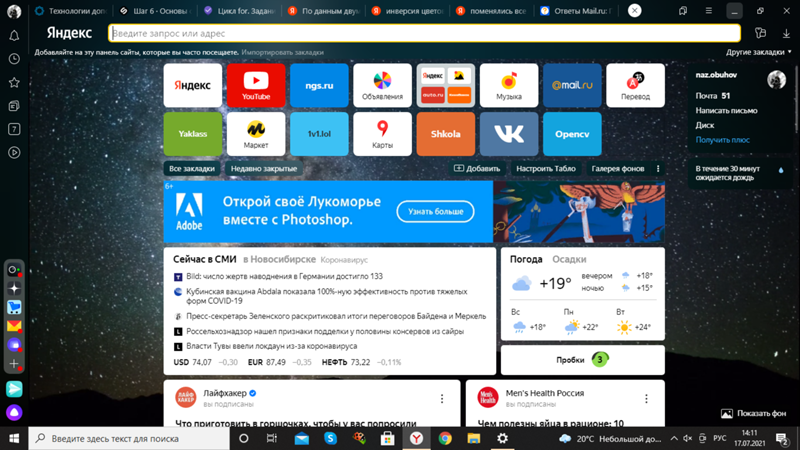Open Диск link in account panel
The height and width of the screenshot is (450, 800).
tap(705, 125)
